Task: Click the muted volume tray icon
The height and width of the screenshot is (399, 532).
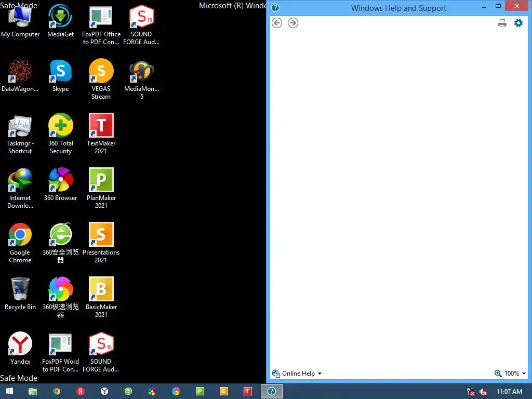Action: [x=483, y=392]
